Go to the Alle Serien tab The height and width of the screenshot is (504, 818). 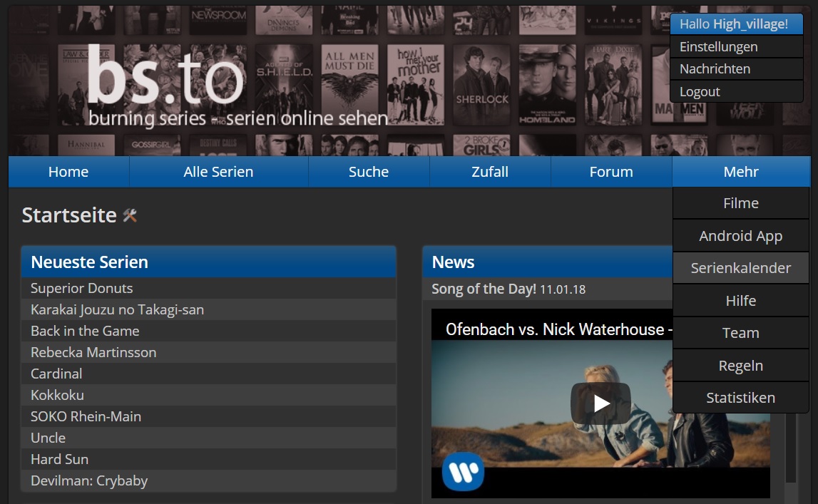218,172
